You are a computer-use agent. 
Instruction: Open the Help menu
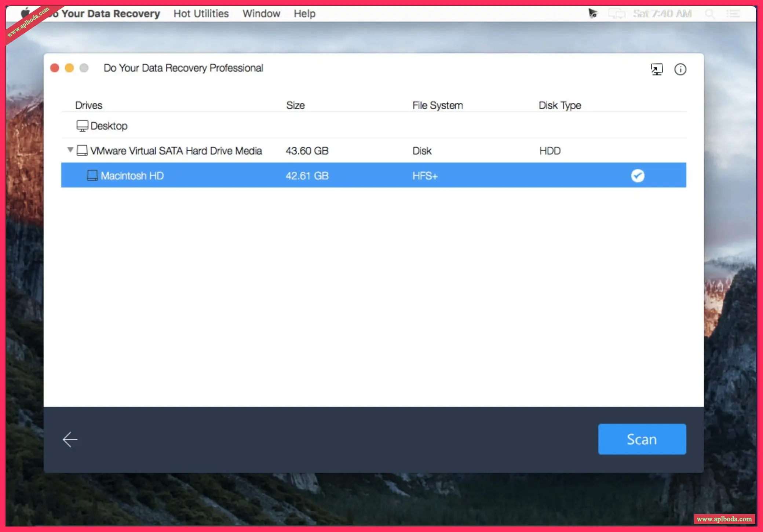pos(304,14)
